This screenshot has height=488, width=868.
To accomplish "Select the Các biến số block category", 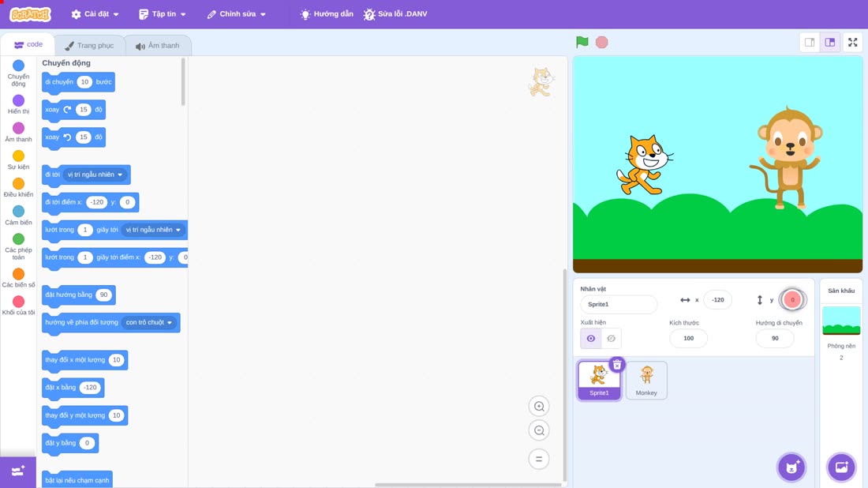I will (18, 277).
